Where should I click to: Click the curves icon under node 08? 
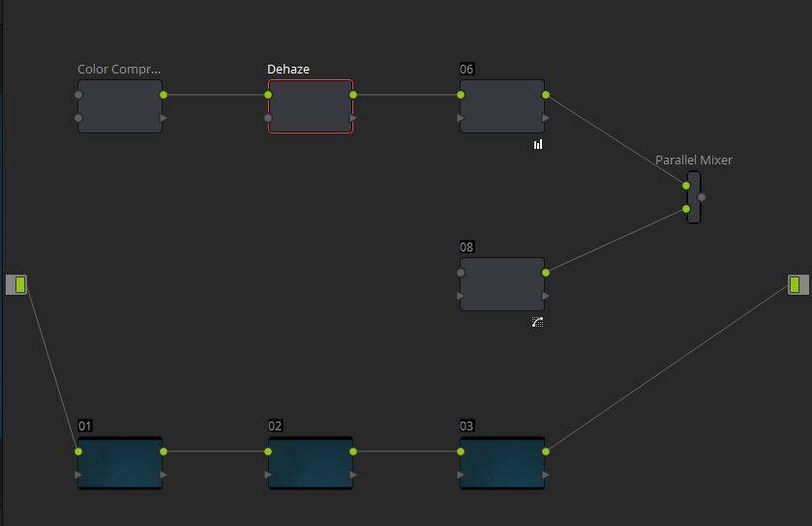tap(537, 322)
